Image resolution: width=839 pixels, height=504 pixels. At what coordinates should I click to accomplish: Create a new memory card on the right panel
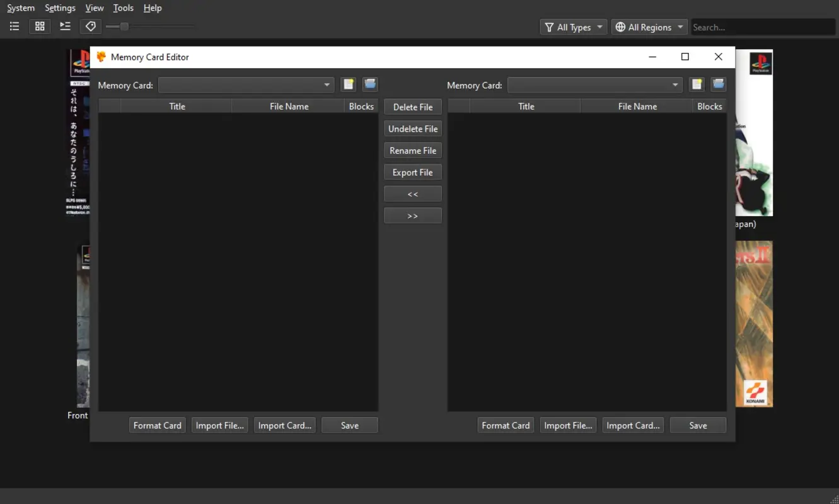coord(697,84)
